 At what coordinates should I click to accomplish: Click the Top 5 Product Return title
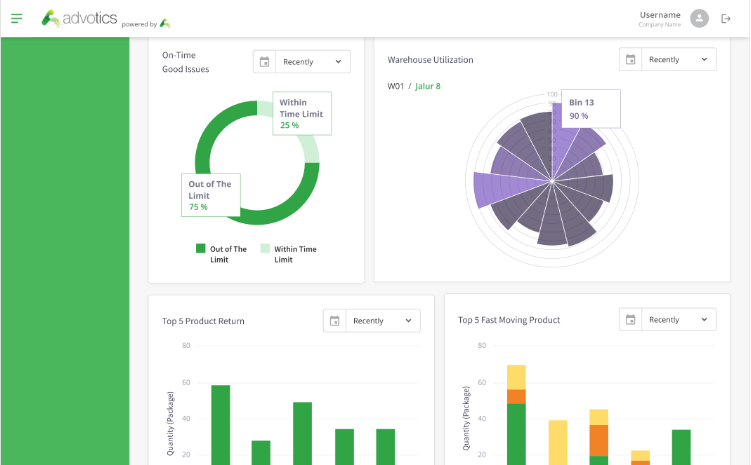203,321
